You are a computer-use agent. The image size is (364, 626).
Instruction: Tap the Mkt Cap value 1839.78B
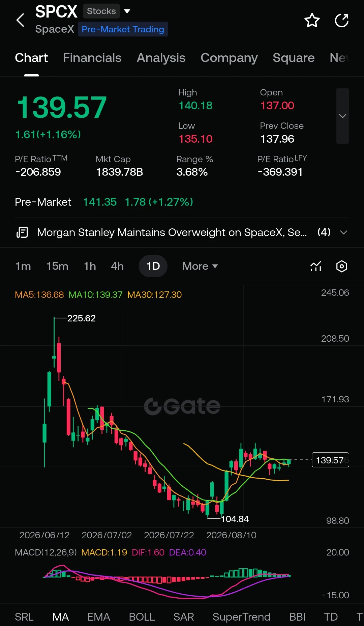[120, 172]
